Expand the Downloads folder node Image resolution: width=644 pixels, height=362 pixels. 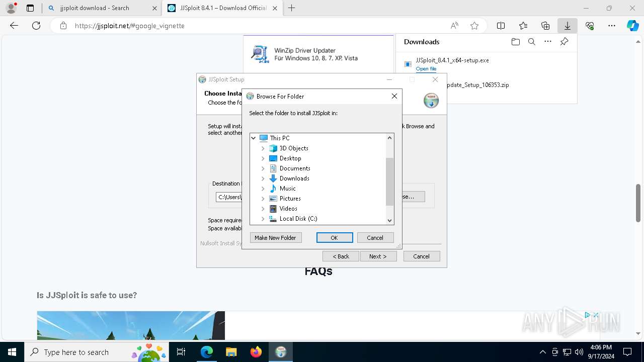point(263,178)
